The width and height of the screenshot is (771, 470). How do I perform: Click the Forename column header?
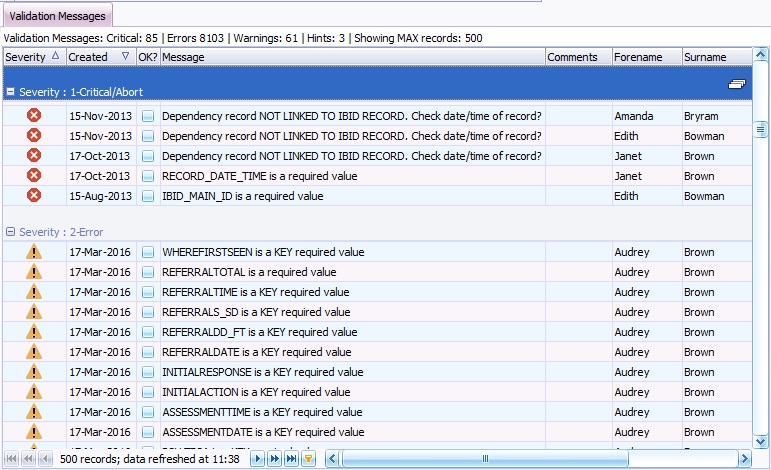(x=646, y=57)
